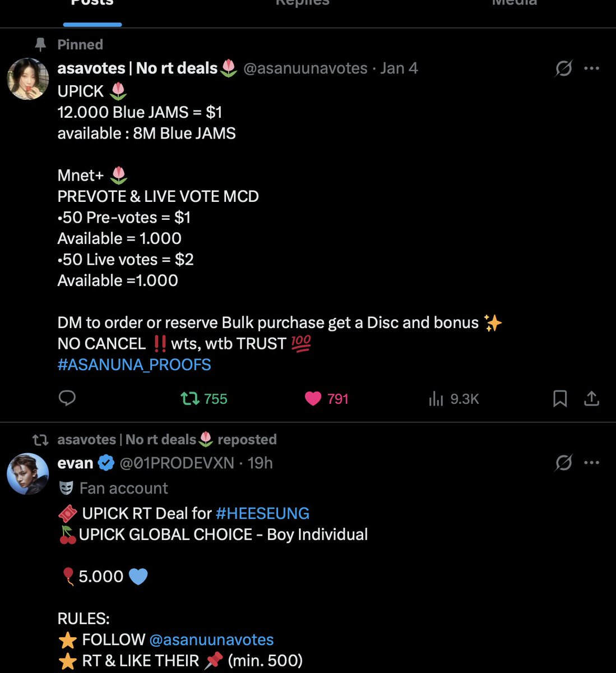
Task: Open more options on pinned post
Action: (x=592, y=68)
